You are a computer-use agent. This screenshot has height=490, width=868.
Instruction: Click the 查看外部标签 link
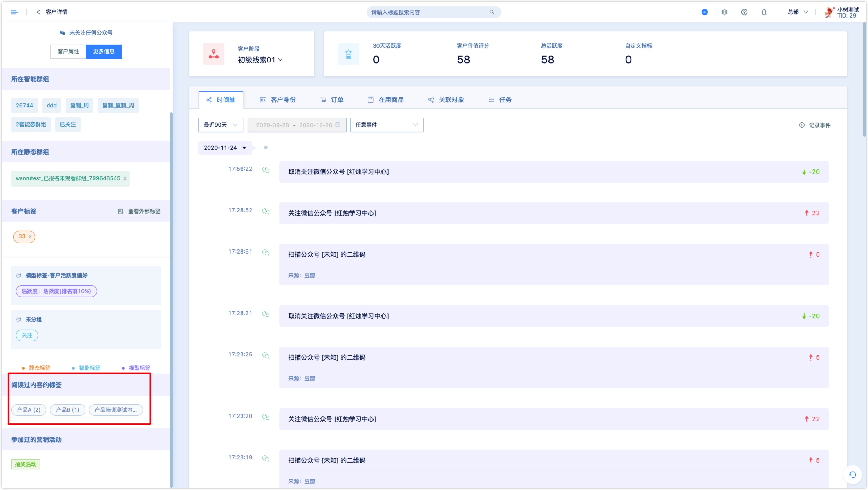point(144,211)
